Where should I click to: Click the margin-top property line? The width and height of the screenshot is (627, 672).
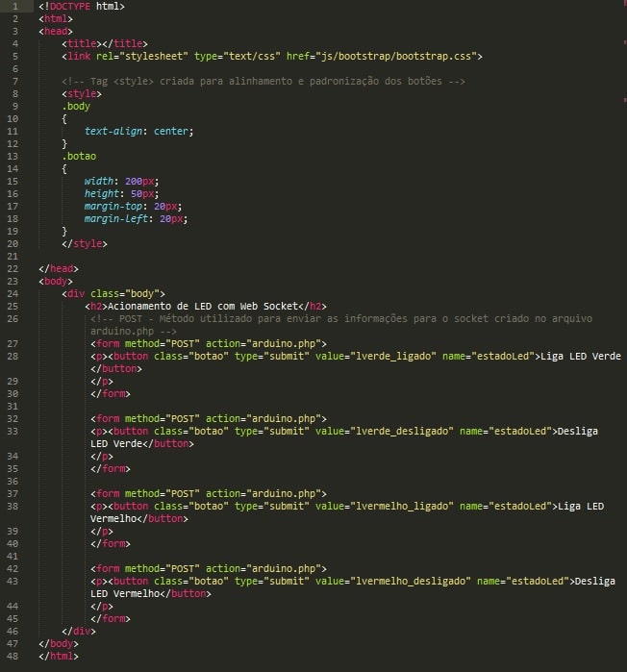pos(133,206)
